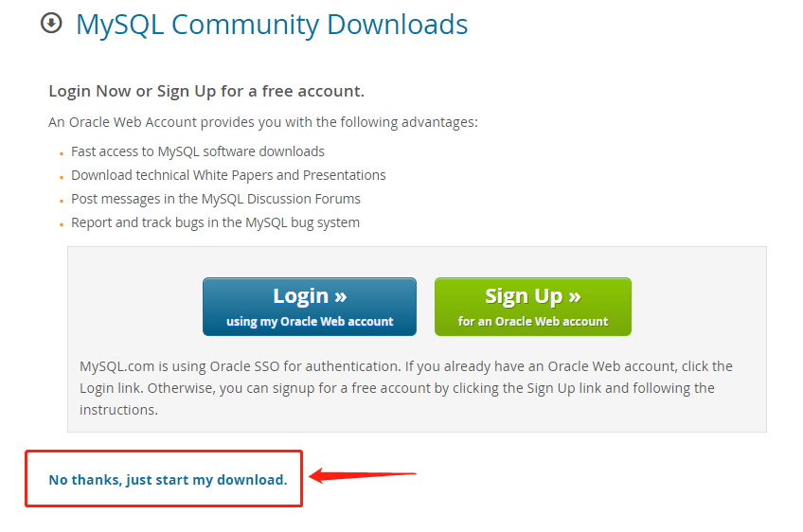
Task: Select 'Report and track bugs' list item
Action: (215, 222)
